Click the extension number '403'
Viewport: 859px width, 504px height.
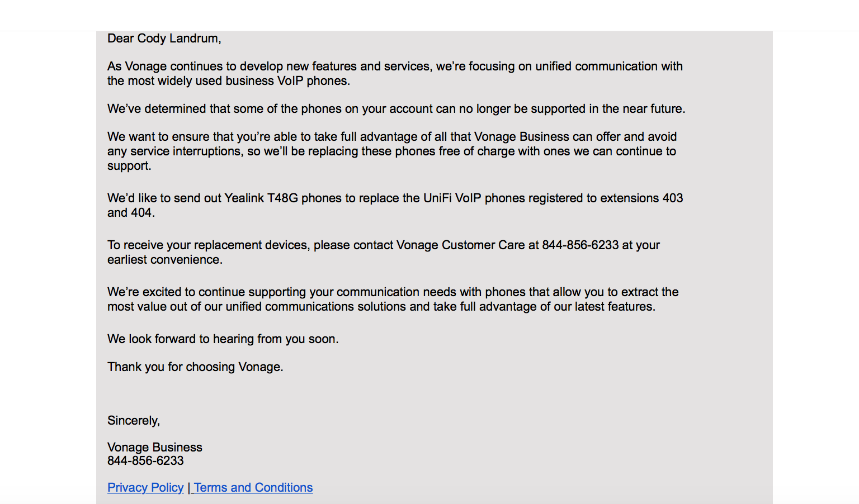click(x=672, y=198)
